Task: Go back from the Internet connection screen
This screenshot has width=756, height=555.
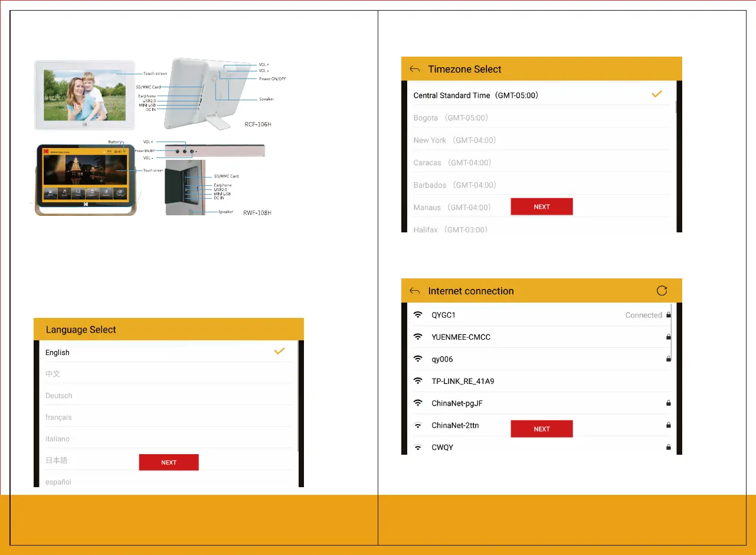Action: point(415,291)
